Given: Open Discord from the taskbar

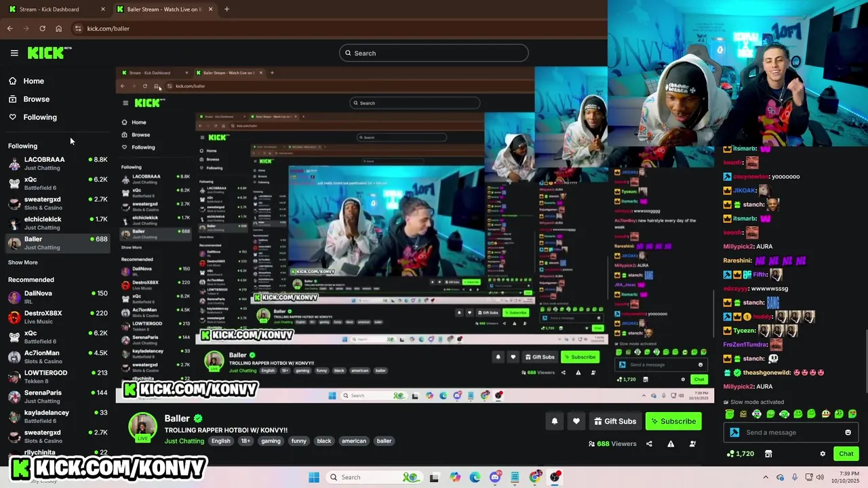Looking at the screenshot, I should [x=495, y=477].
